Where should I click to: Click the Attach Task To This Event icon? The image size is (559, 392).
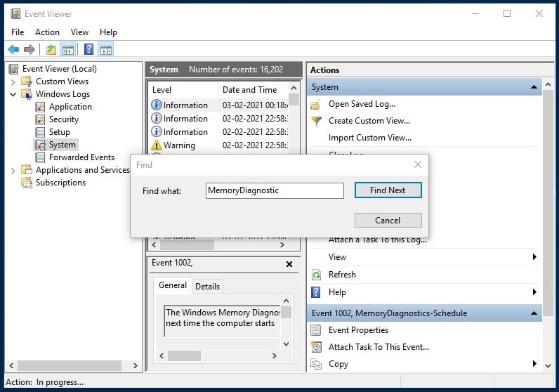point(316,347)
